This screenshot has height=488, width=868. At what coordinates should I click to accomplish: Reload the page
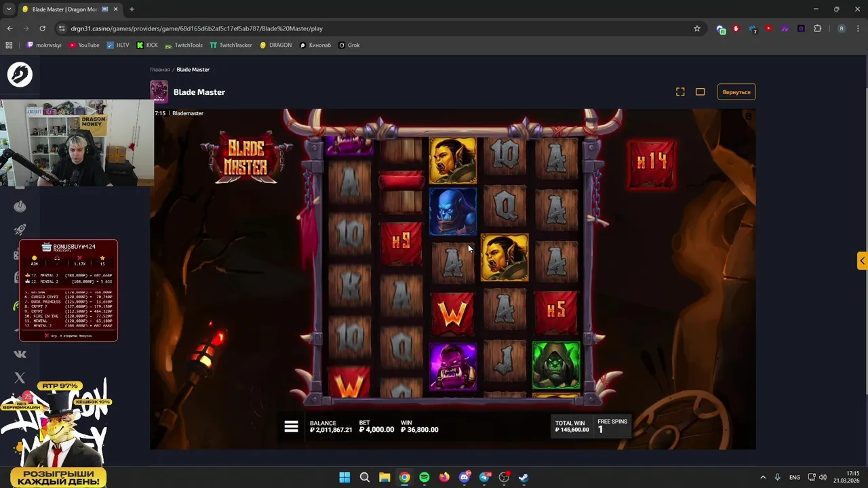[42, 28]
